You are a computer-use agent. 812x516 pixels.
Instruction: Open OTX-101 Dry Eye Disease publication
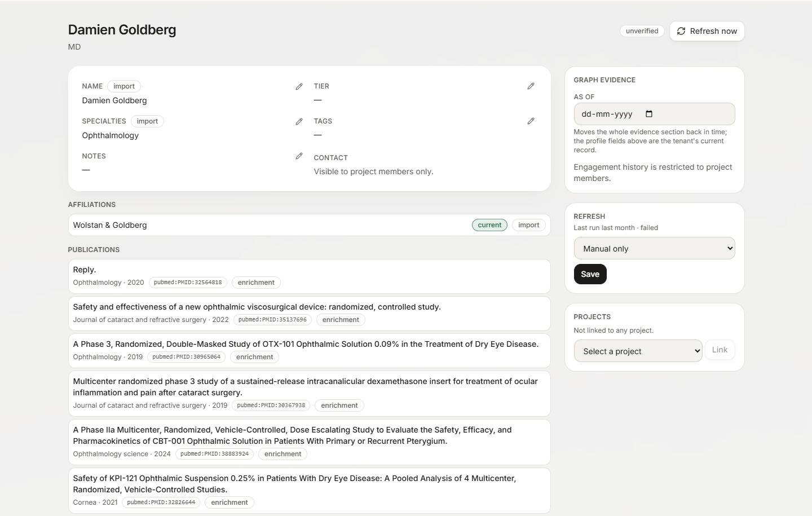[309, 351]
